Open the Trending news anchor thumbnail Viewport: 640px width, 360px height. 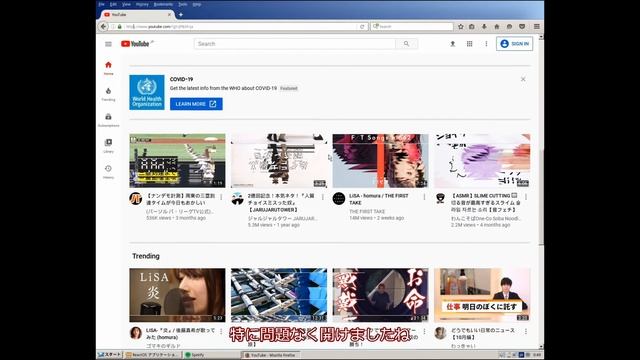482,295
